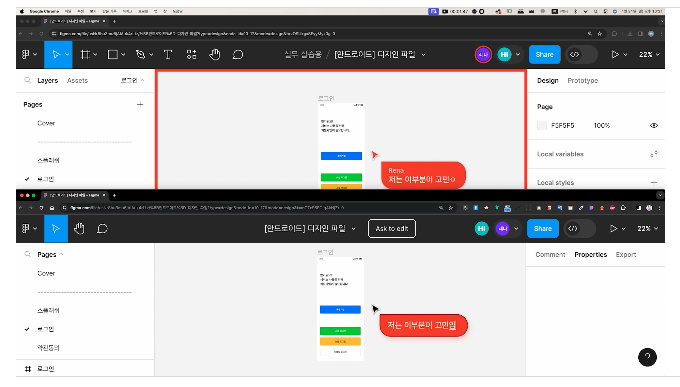Image resolution: width=680 pixels, height=387 pixels.
Task: Select the Frame tool in top toolbar
Action: tap(85, 55)
